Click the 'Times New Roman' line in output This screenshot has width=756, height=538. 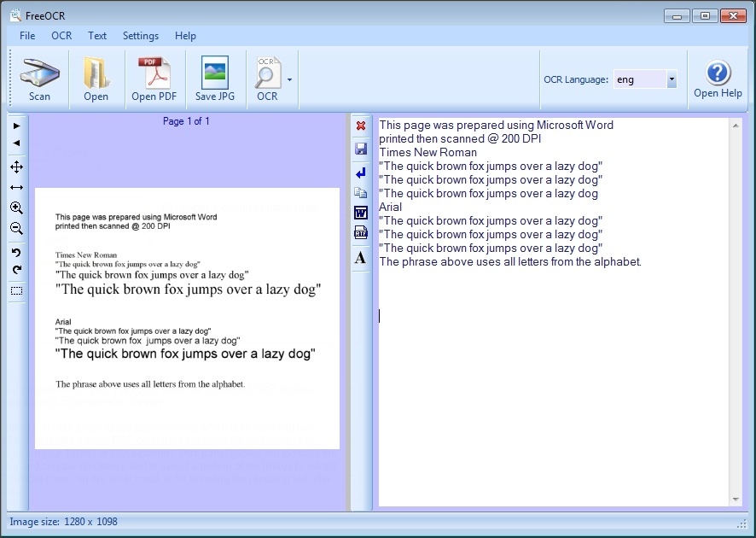pos(428,153)
